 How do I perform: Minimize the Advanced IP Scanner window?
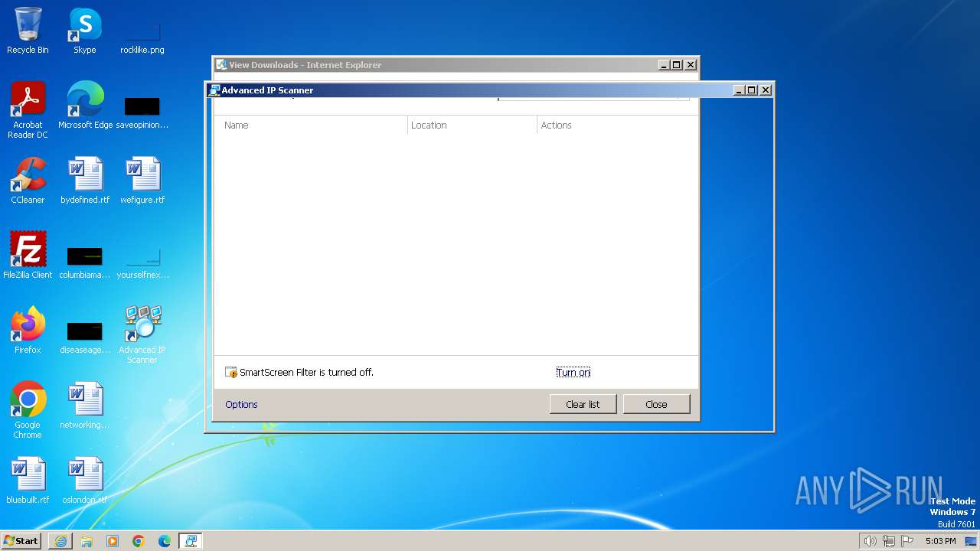[739, 90]
